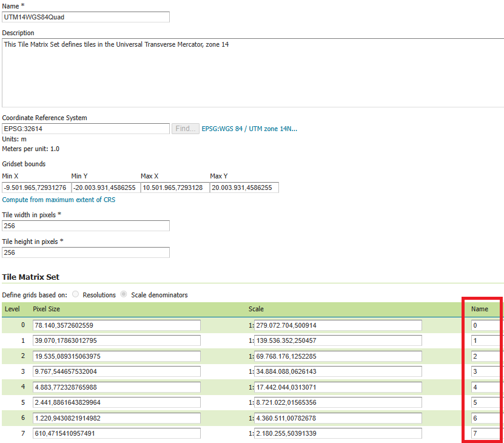Click the EPSG:32614 coordinate reference field
Screen dimensions: 504x443
coord(86,129)
